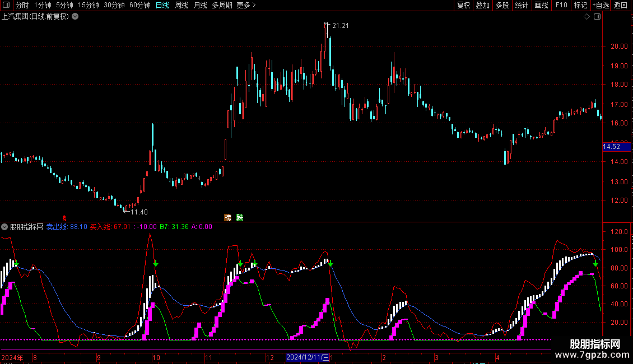Image resolution: width=633 pixels, height=364 pixels.
Task: Switch to 分时 intraday view
Action: pos(22,5)
